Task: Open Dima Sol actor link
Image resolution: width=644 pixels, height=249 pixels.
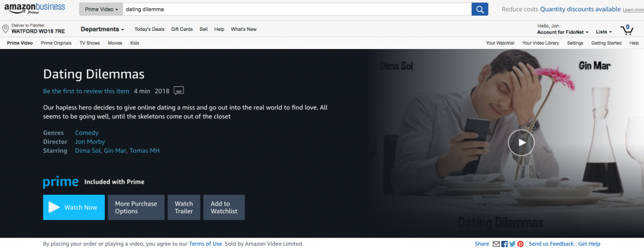Action: [87, 151]
